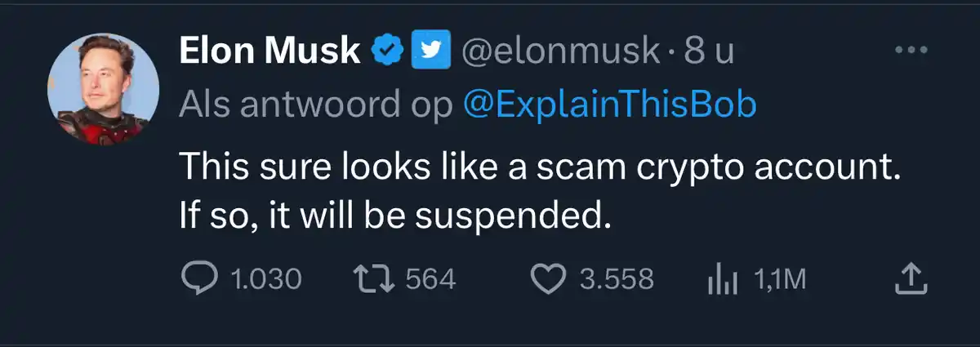Click the Twitter bird affiliation badge
This screenshot has height=347, width=980.
429,52
